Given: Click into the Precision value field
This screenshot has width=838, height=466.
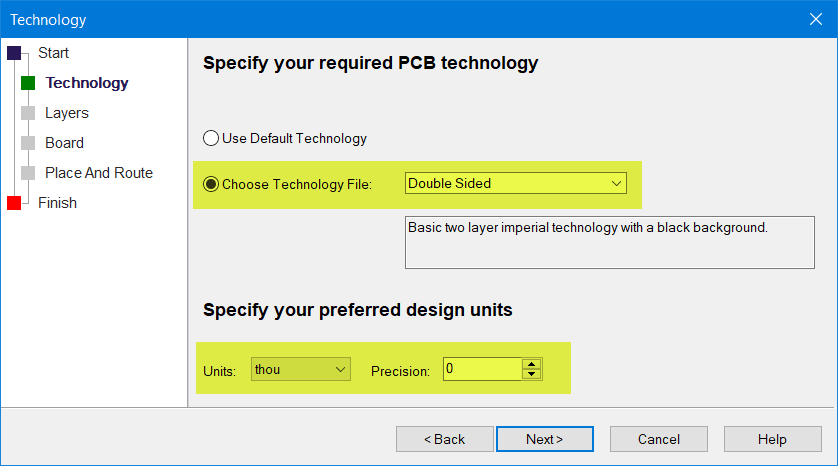Looking at the screenshot, I should (483, 369).
